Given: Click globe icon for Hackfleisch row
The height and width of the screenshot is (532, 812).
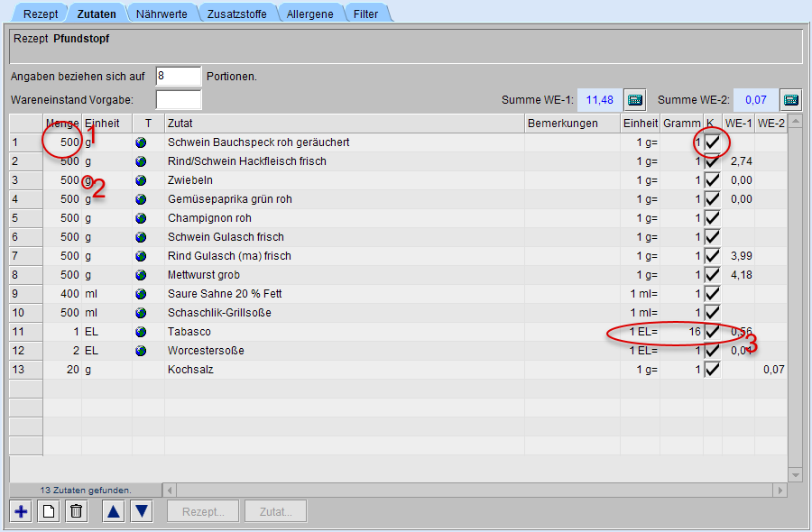Looking at the screenshot, I should click(141, 161).
